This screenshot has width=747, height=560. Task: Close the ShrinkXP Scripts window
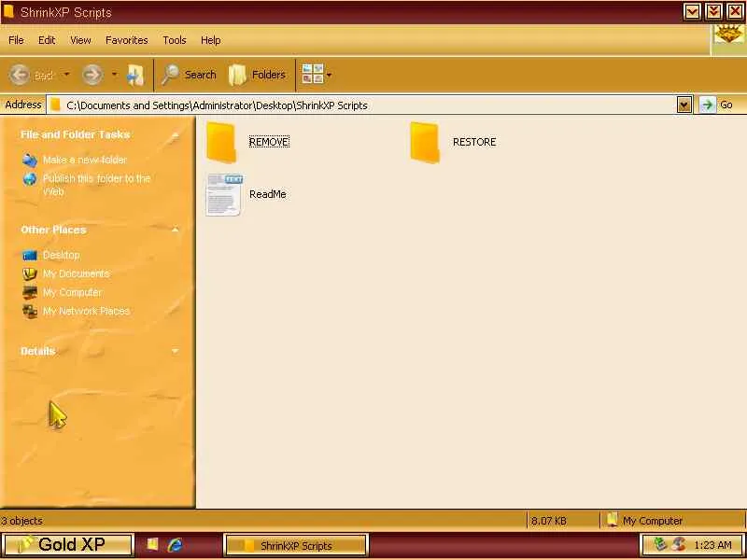(x=736, y=12)
